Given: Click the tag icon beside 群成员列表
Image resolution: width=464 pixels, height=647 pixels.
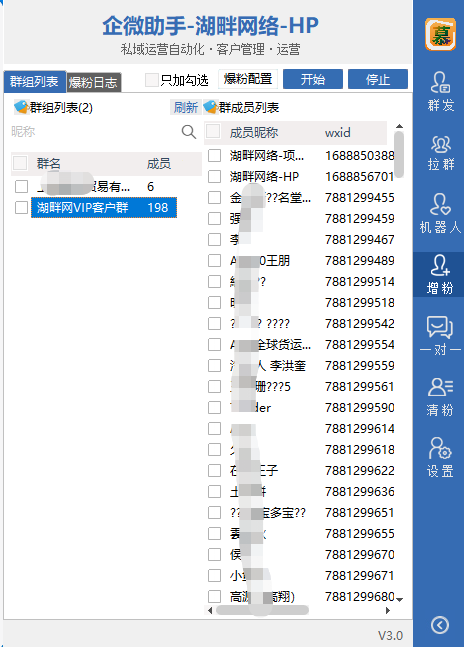Looking at the screenshot, I should (x=210, y=107).
